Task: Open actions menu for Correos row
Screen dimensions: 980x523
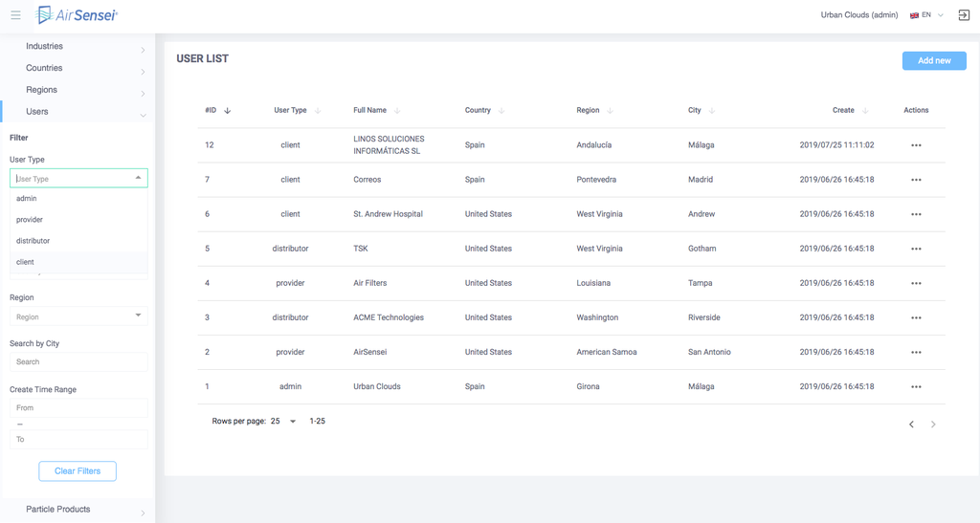Action: pyautogui.click(x=916, y=180)
